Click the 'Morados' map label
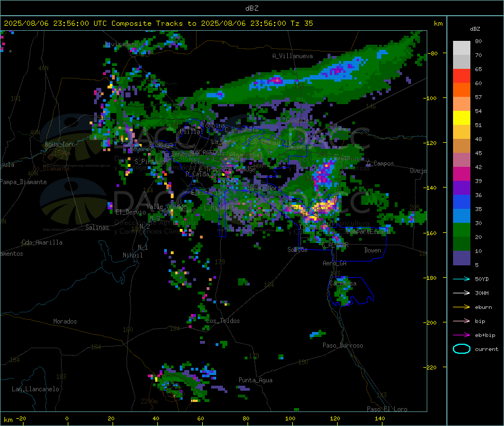Screen dimensions: 504x426 pyautogui.click(x=65, y=321)
